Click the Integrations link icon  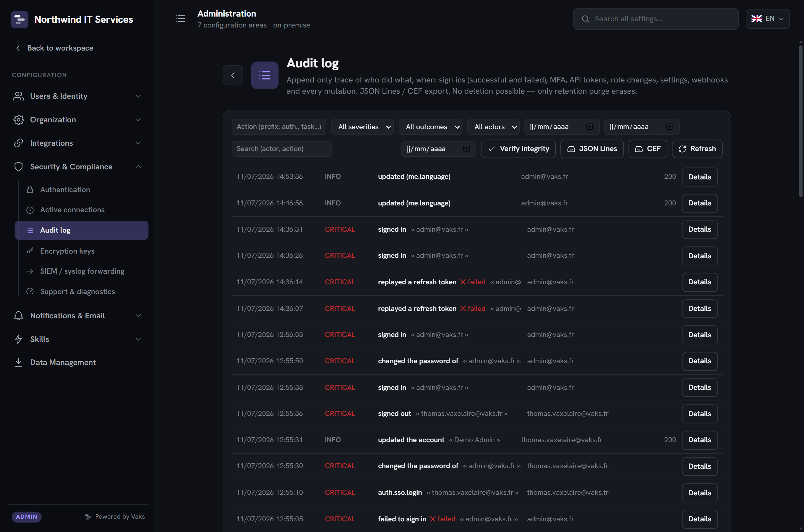point(18,143)
